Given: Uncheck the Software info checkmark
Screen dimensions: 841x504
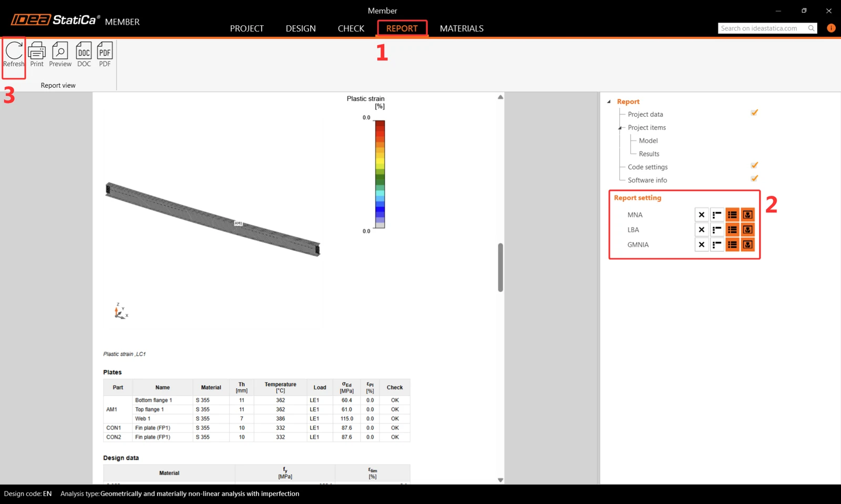Looking at the screenshot, I should (754, 178).
